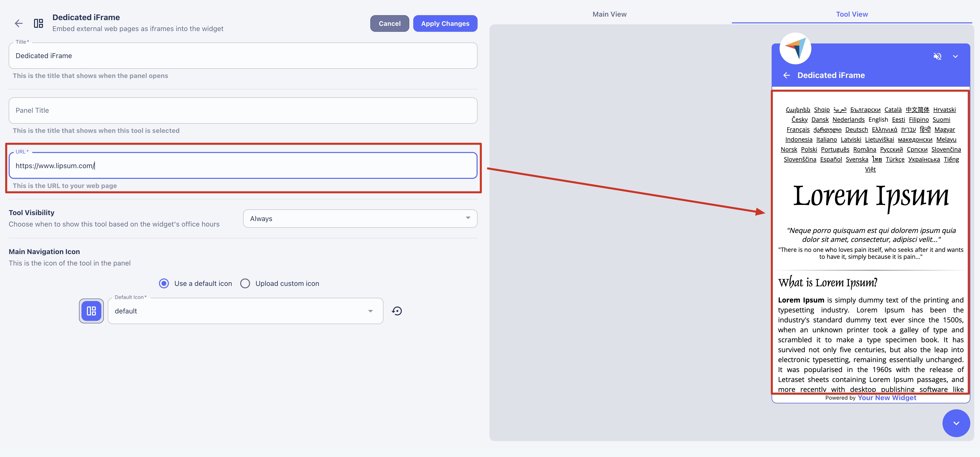This screenshot has width=980, height=457.
Task: Select Use a default icon radio
Action: click(164, 283)
